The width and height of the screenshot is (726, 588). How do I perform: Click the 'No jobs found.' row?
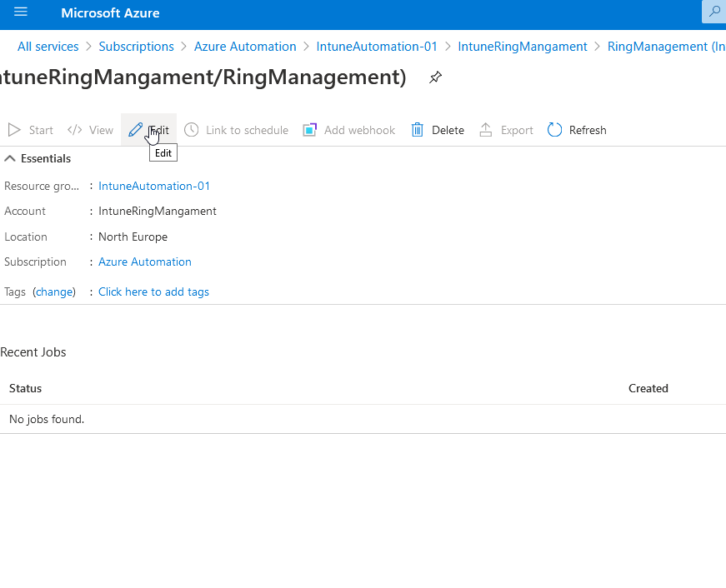pos(363,419)
